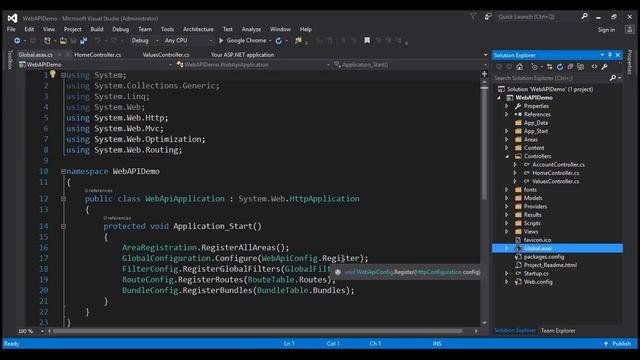Switch to Your ASP.NET application tab
The image size is (640, 360).
[242, 55]
